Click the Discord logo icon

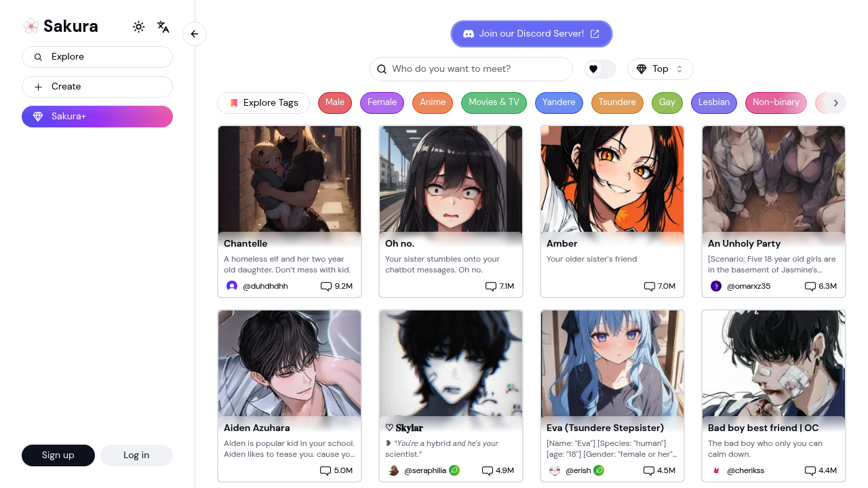(x=469, y=34)
